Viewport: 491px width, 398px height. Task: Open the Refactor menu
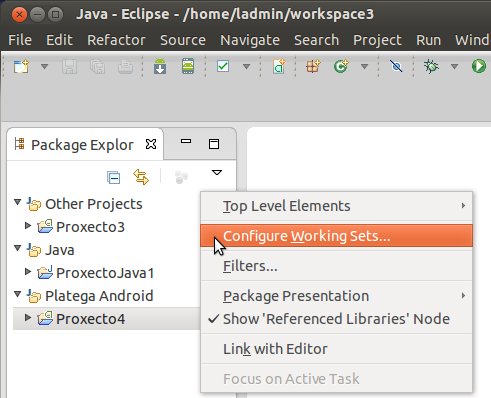click(x=116, y=40)
